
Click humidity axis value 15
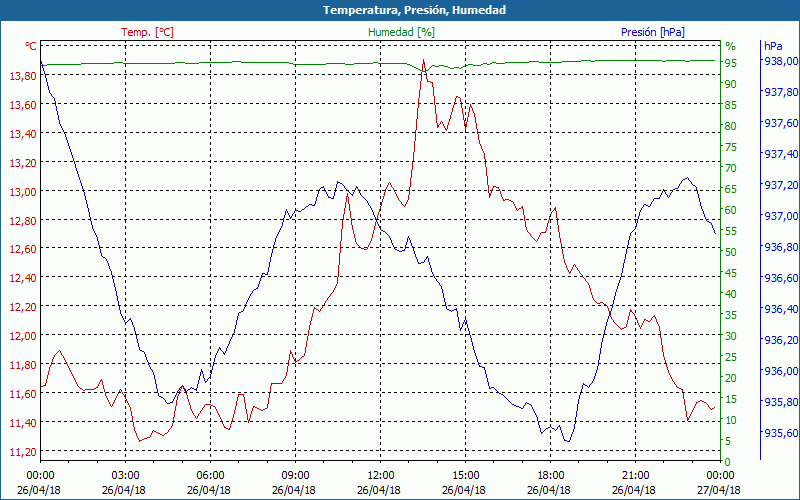point(731,399)
